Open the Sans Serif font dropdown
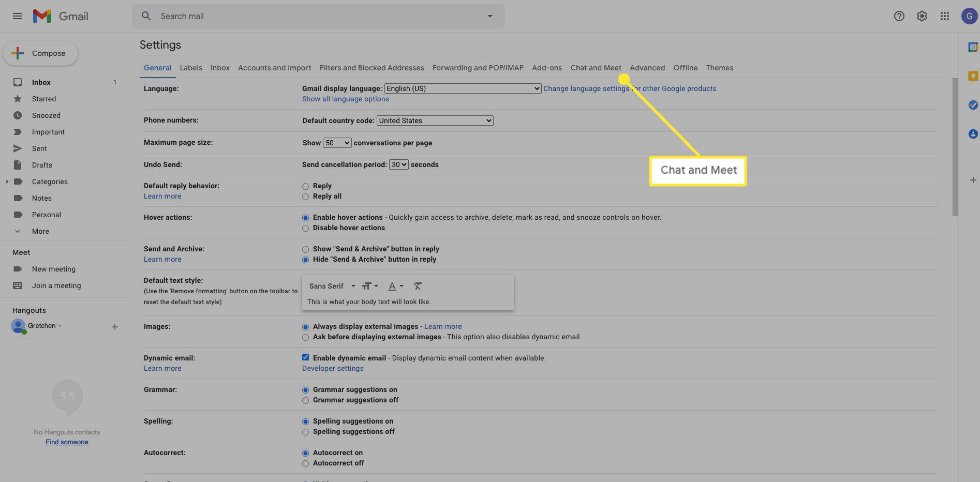Screen dimensions: 980x482 tap(332, 286)
